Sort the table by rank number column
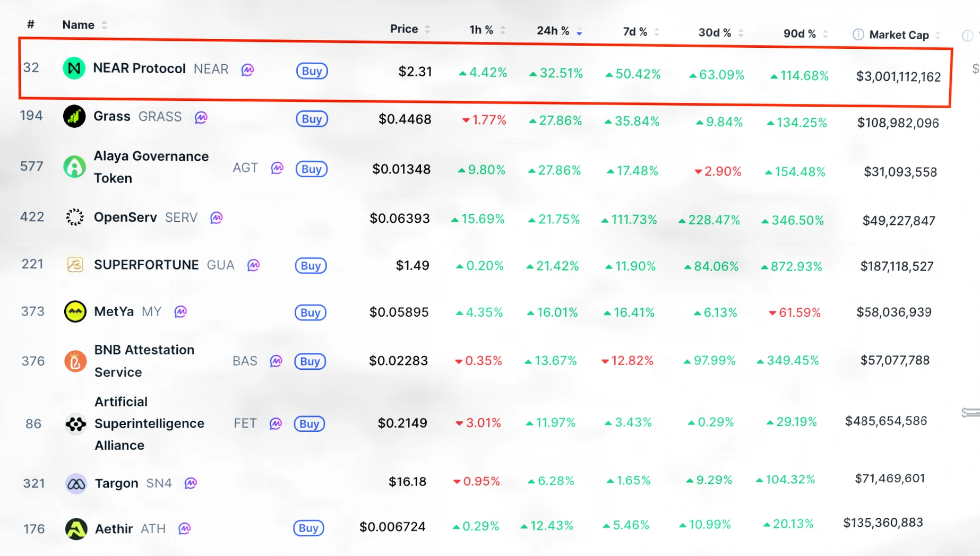The image size is (980, 556). tap(31, 24)
